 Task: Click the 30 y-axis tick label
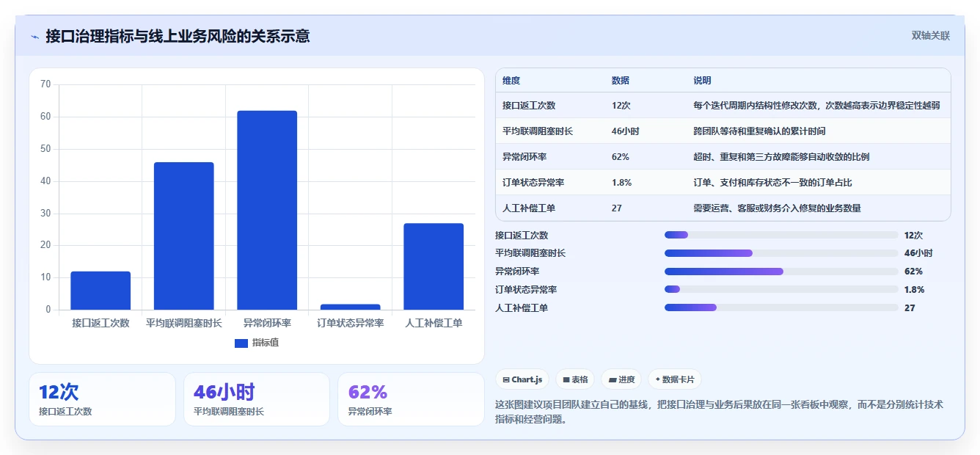pyautogui.click(x=45, y=214)
